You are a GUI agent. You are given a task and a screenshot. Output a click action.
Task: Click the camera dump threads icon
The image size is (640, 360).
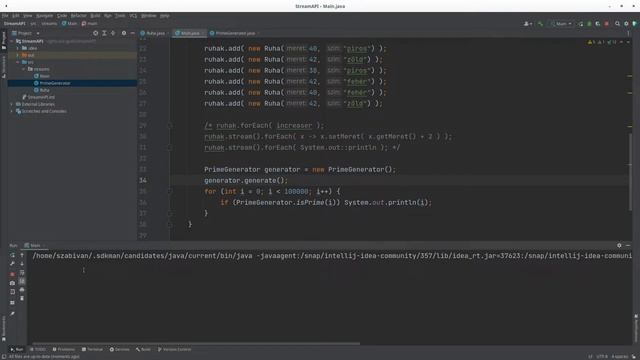12,283
